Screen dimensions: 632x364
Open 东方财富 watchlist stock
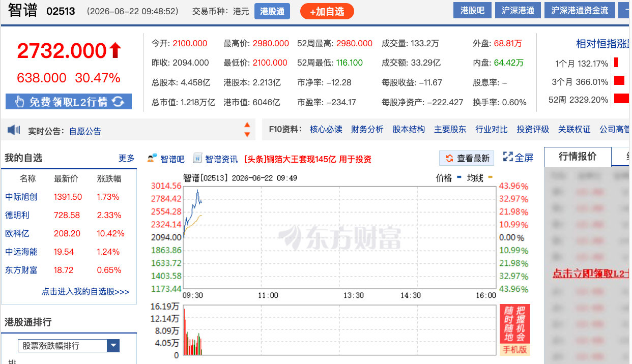[x=21, y=270]
